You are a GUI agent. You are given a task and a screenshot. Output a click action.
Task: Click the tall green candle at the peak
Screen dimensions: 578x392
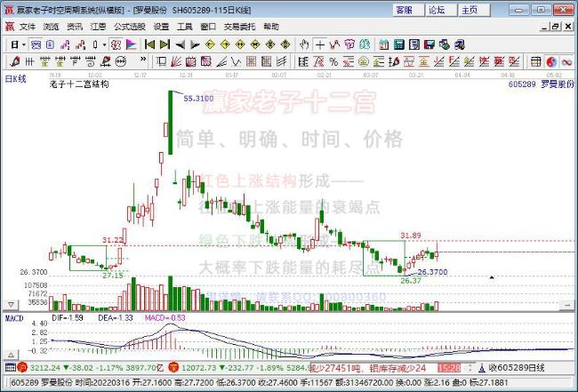(171, 123)
